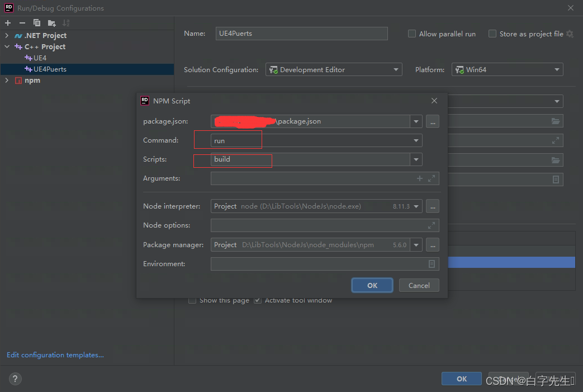Open Edit configuration templates link
The width and height of the screenshot is (583, 392).
(55, 355)
